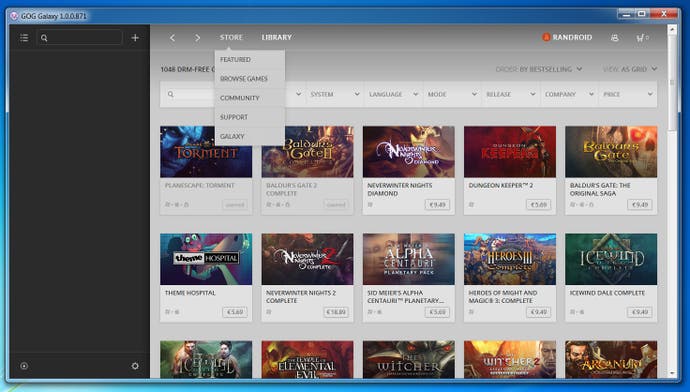
Task: Open The Witcher cover image
Action: [408, 359]
